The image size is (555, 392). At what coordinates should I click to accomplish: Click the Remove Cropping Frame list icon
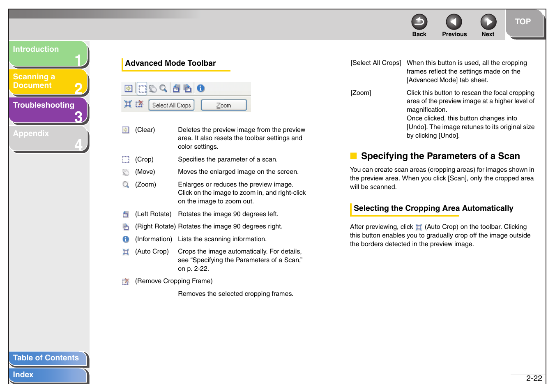pyautogui.click(x=126, y=281)
